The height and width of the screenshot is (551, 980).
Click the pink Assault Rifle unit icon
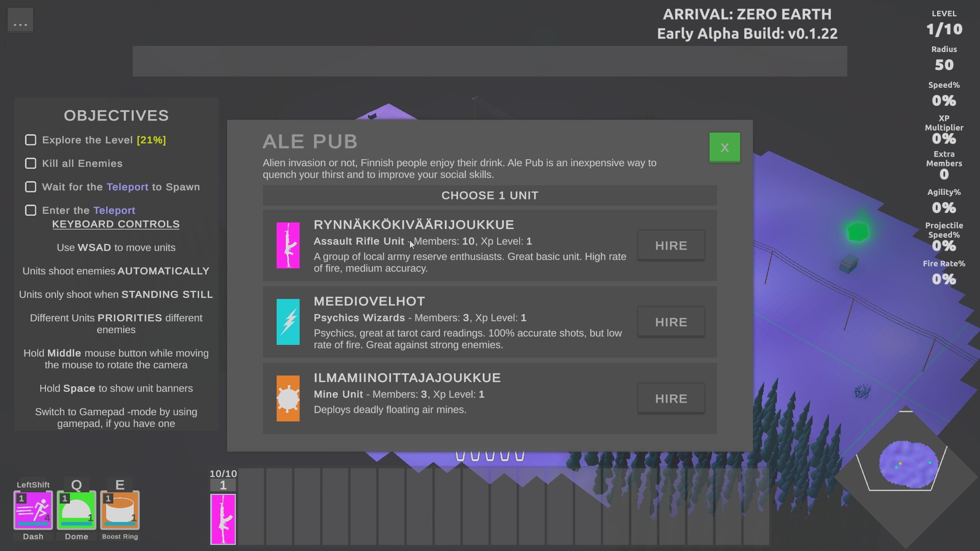pyautogui.click(x=288, y=245)
